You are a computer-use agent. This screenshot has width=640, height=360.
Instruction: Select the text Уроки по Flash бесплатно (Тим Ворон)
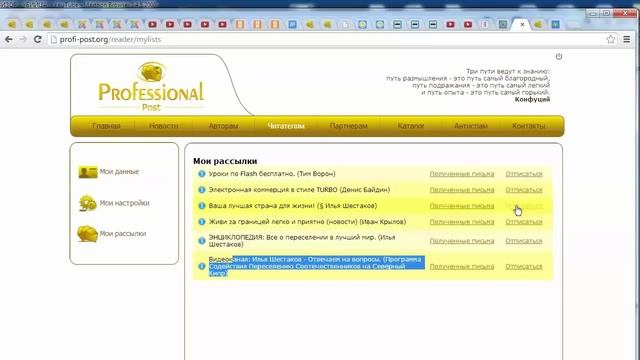pyautogui.click(x=272, y=173)
